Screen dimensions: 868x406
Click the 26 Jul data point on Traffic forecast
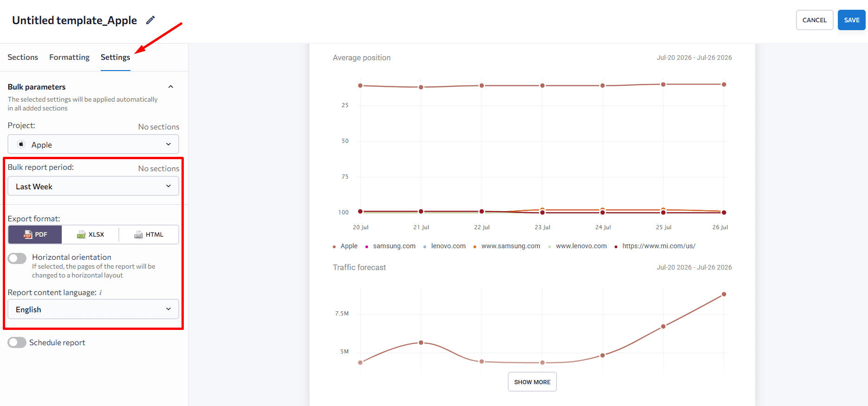click(x=724, y=294)
